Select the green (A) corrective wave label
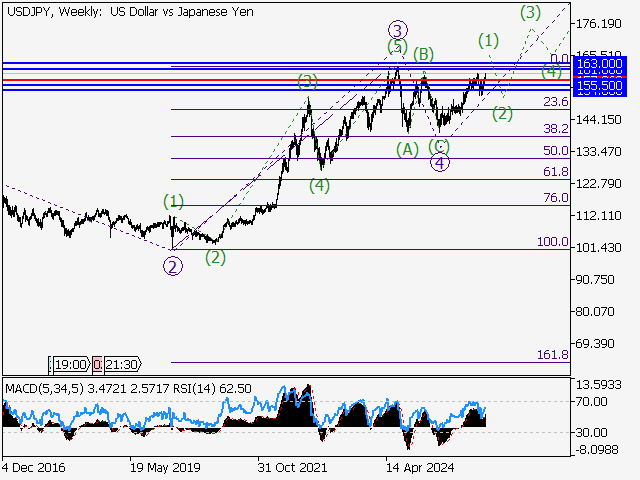 pos(406,149)
